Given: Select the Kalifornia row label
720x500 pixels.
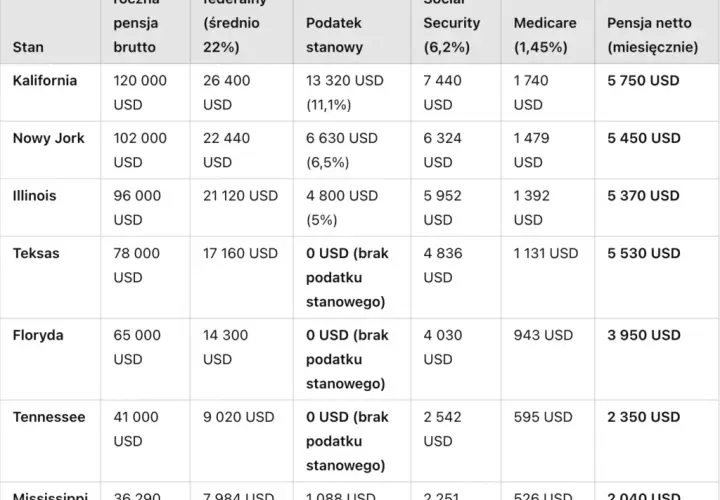Looking at the screenshot, I should pyautogui.click(x=45, y=81).
